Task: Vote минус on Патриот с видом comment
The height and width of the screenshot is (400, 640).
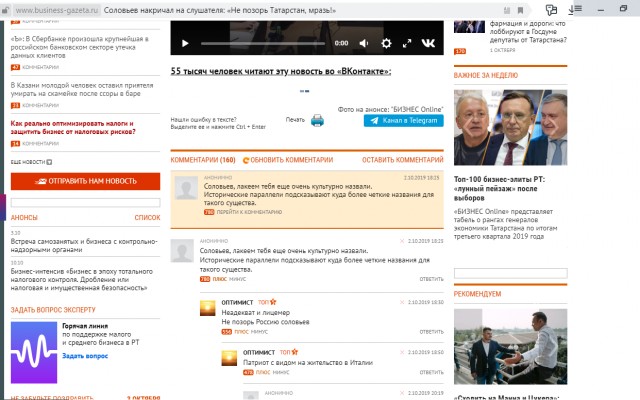Action: pos(281,372)
